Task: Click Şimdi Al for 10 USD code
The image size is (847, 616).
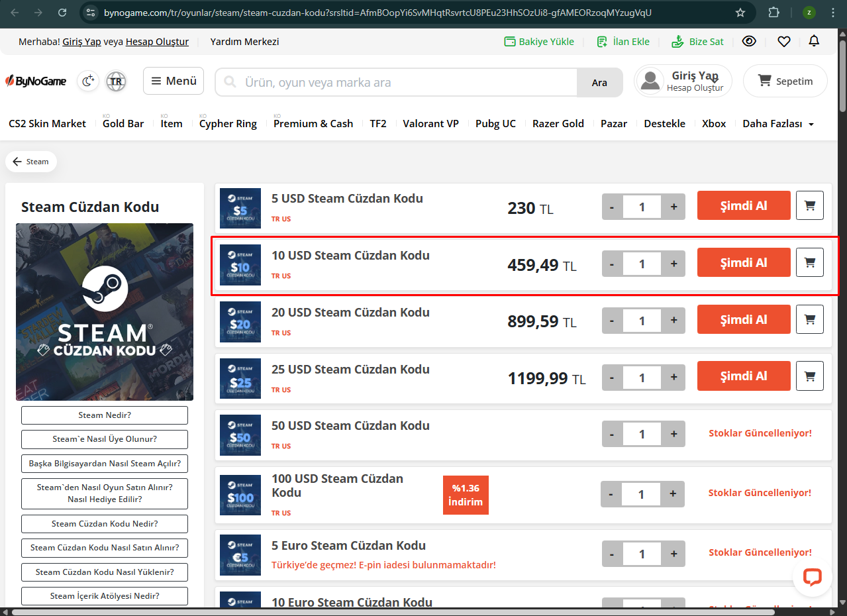Action: [744, 262]
